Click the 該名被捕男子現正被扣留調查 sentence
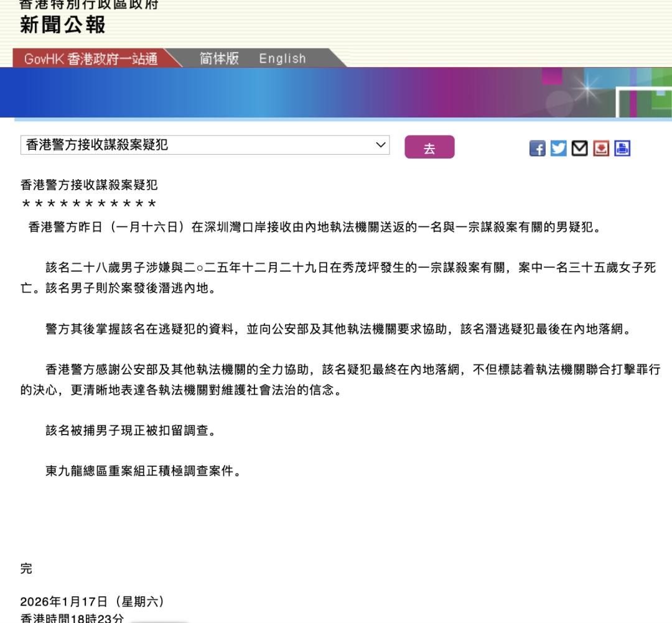672x623 pixels. click(x=131, y=430)
